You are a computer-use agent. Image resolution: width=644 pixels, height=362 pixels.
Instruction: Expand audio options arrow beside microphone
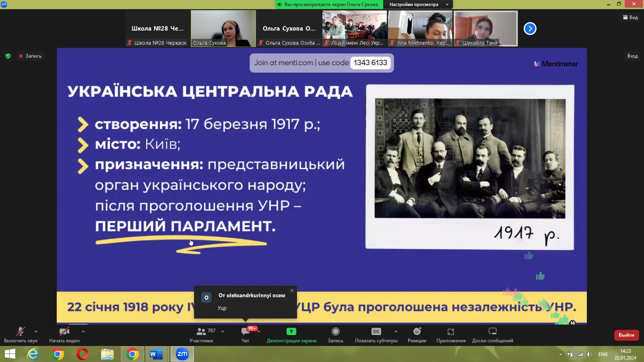click(36, 331)
